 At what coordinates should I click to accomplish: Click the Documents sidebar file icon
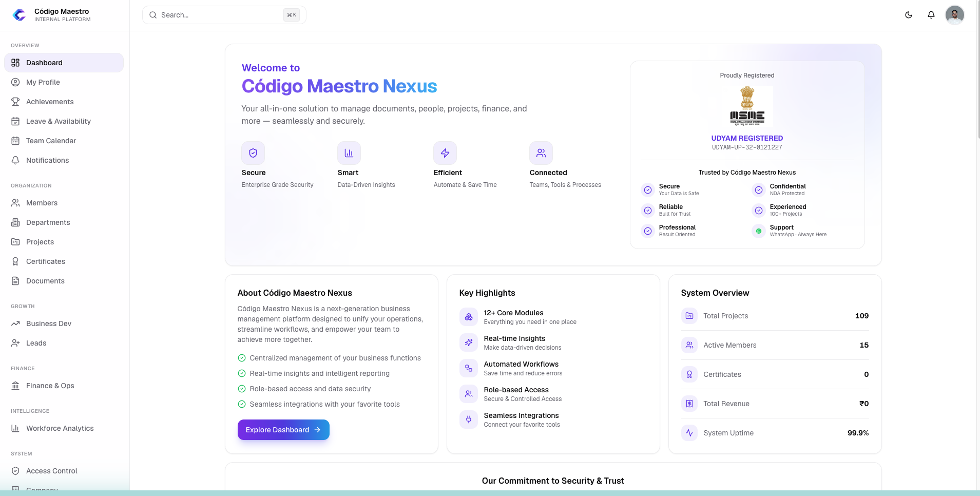click(x=15, y=281)
